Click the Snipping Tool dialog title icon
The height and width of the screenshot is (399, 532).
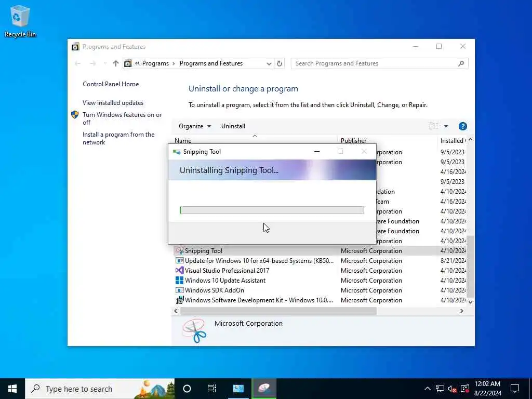pyautogui.click(x=177, y=152)
